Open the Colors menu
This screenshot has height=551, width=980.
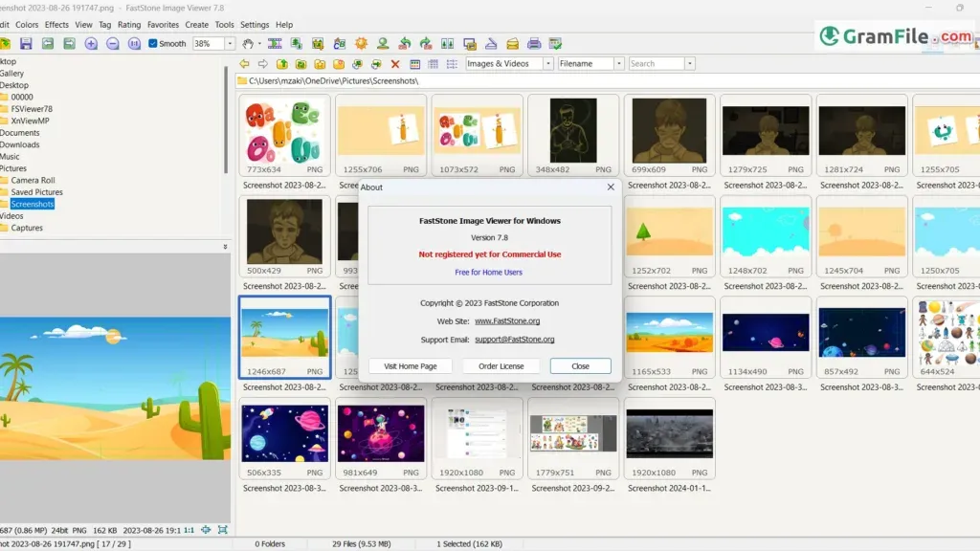click(27, 24)
